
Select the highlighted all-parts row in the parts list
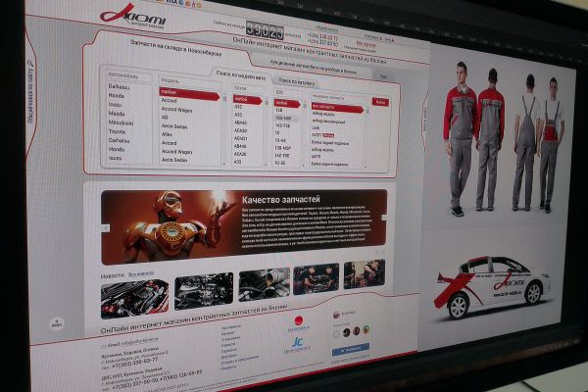point(337,109)
